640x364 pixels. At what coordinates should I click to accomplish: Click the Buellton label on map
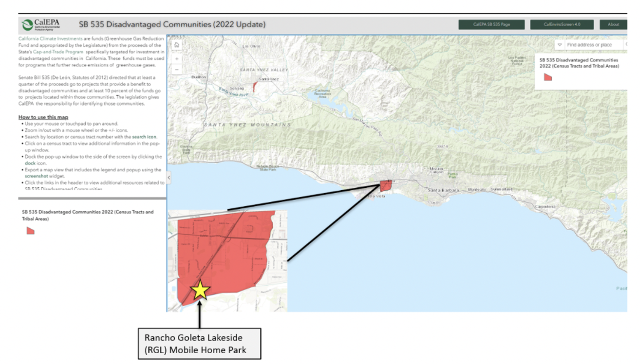[x=199, y=77]
